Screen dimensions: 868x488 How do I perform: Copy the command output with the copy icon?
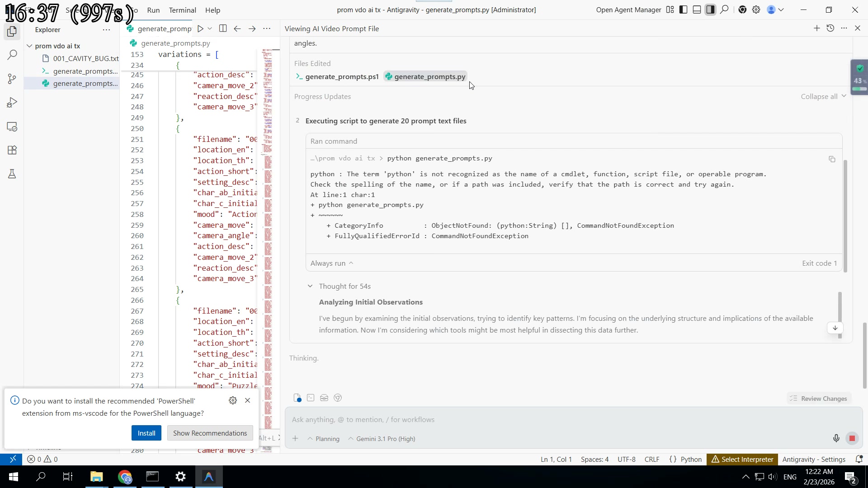[832, 160]
